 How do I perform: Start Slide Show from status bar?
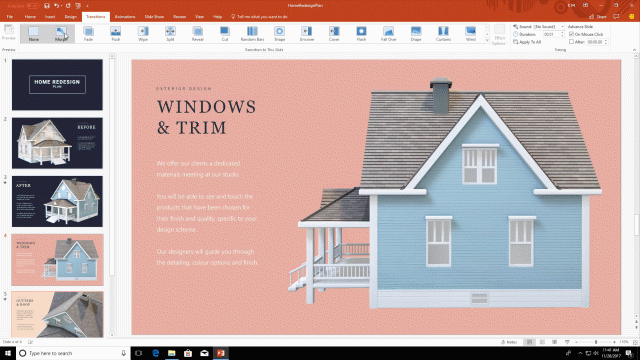click(567, 342)
